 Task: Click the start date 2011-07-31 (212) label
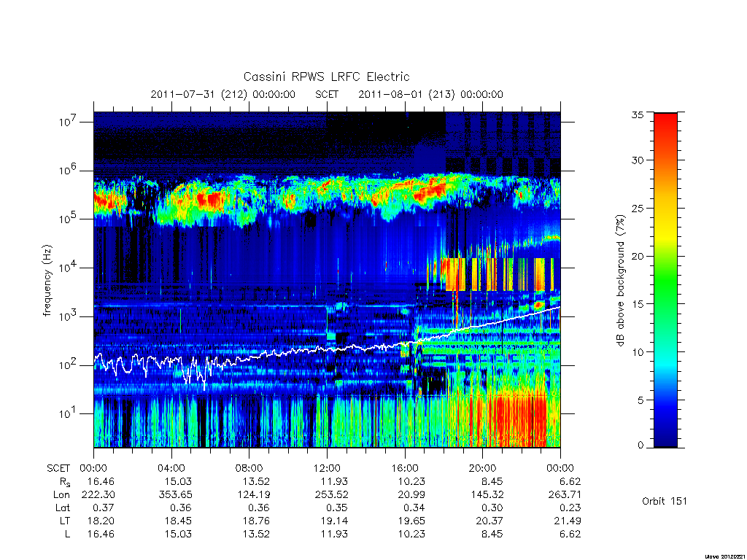223,94
